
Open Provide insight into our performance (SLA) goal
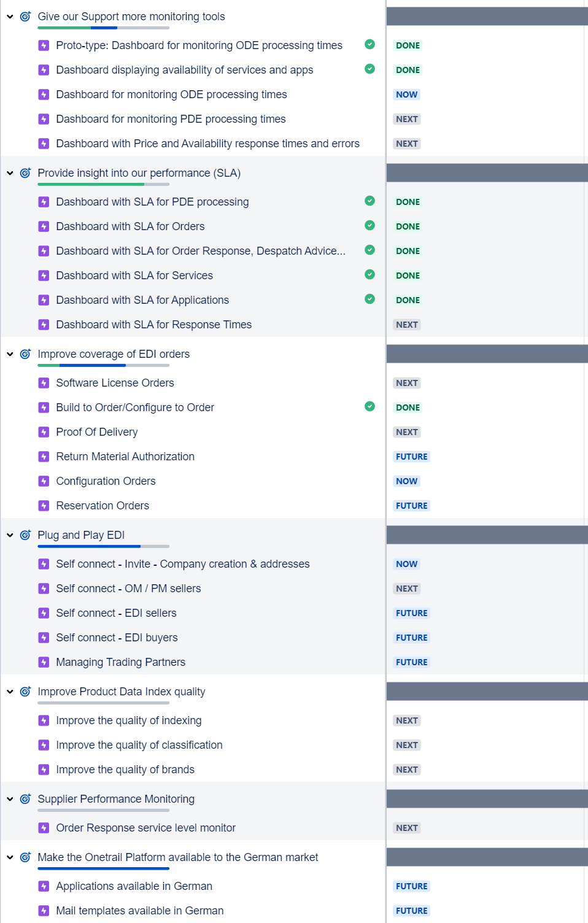(x=139, y=173)
